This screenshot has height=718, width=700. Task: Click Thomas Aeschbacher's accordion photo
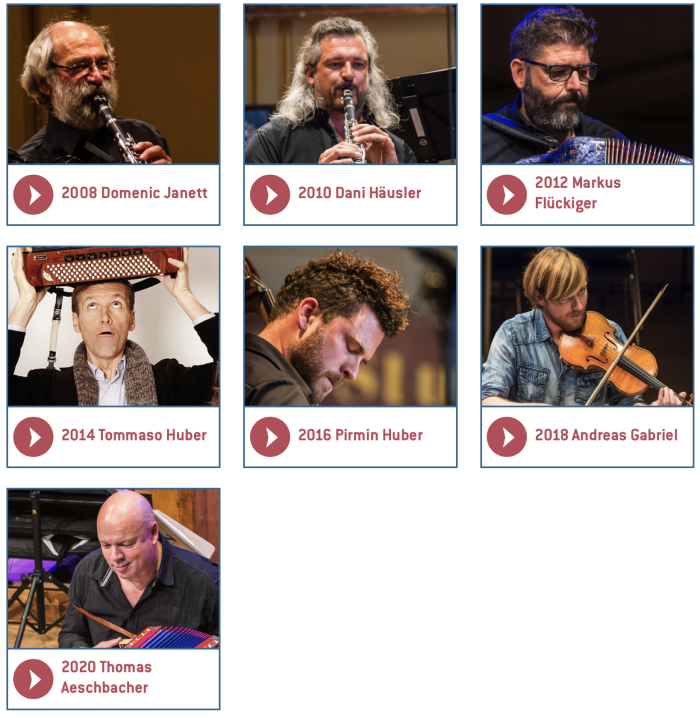[x=114, y=569]
